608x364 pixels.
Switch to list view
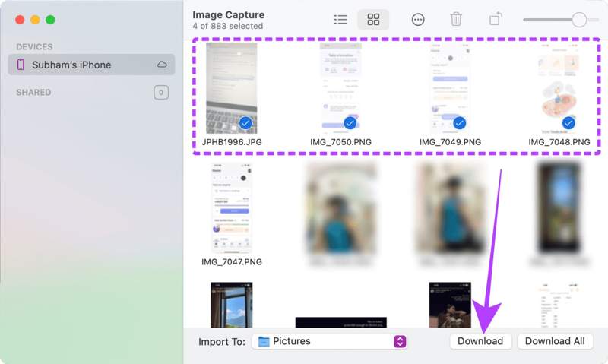(x=340, y=20)
